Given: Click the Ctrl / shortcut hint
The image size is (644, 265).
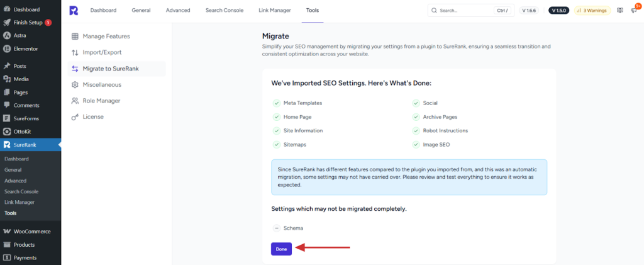Looking at the screenshot, I should pos(502,11).
